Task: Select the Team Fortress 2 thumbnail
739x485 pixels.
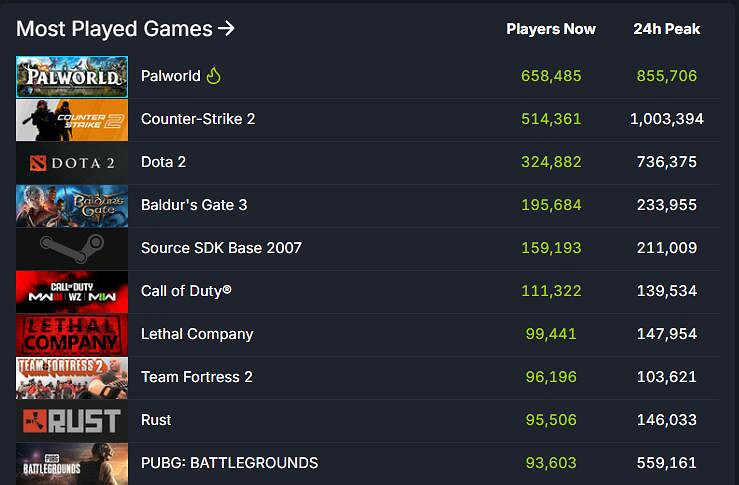Action: pyautogui.click(x=72, y=378)
